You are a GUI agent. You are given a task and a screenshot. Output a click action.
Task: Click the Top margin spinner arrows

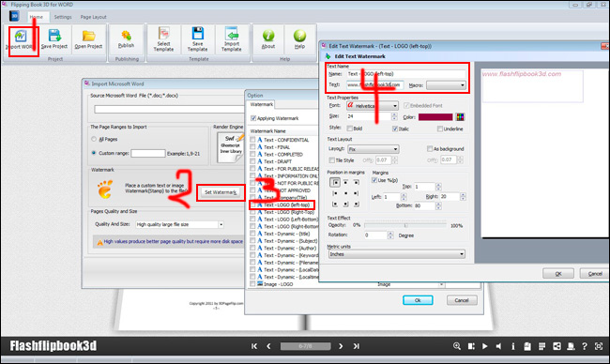click(438, 187)
